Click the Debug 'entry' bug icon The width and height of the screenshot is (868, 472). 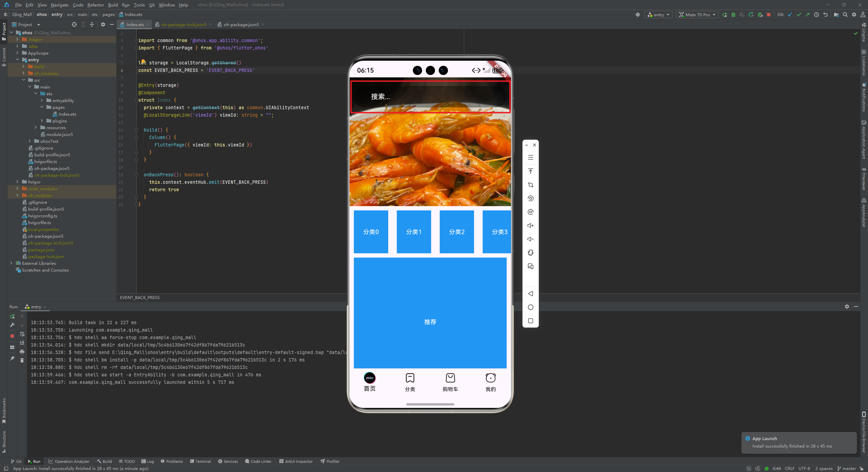[733, 15]
